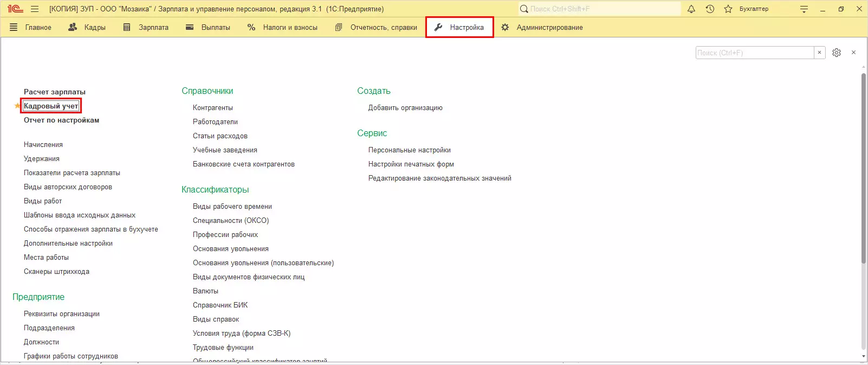The image size is (868, 365).
Task: Open Шаблоны ввода исходных данных
Action: click(x=80, y=215)
